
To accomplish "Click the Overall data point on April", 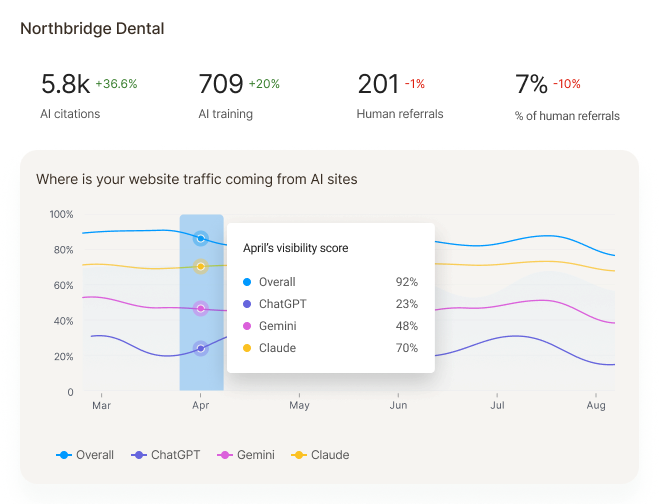I will [x=201, y=239].
